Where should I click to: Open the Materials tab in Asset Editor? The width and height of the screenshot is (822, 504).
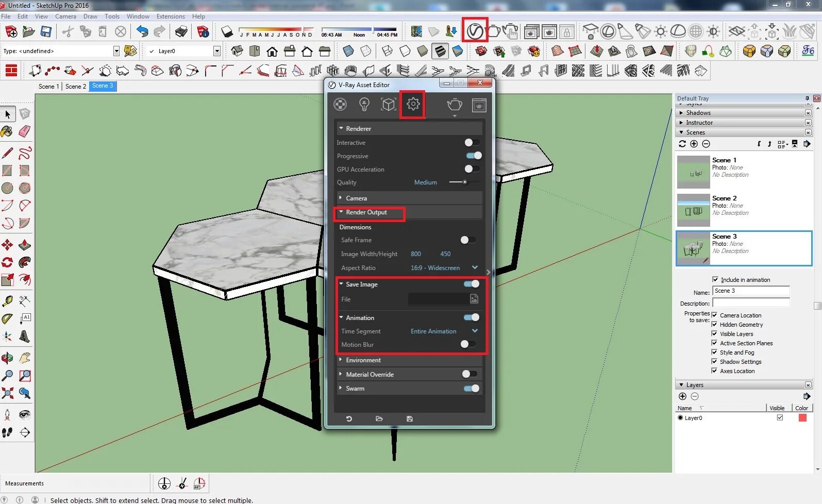340,105
